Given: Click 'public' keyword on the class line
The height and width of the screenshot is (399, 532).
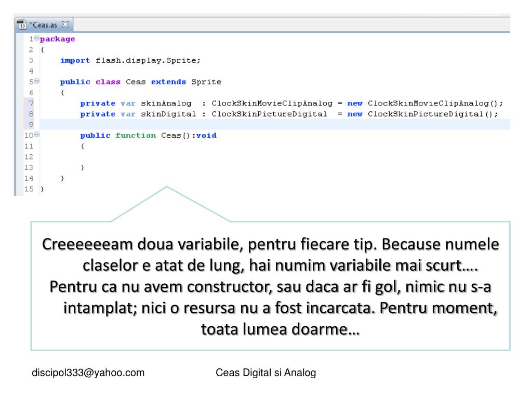Looking at the screenshot, I should coord(75,82).
